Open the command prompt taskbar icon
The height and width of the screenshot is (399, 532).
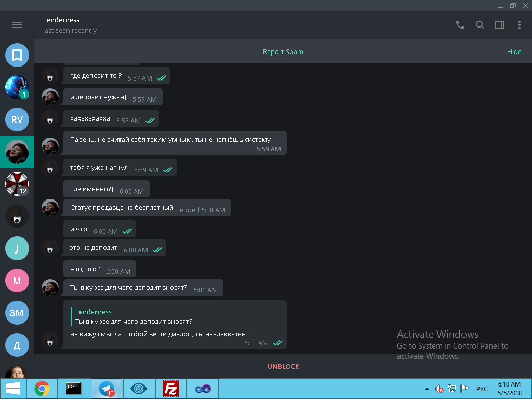(74, 389)
